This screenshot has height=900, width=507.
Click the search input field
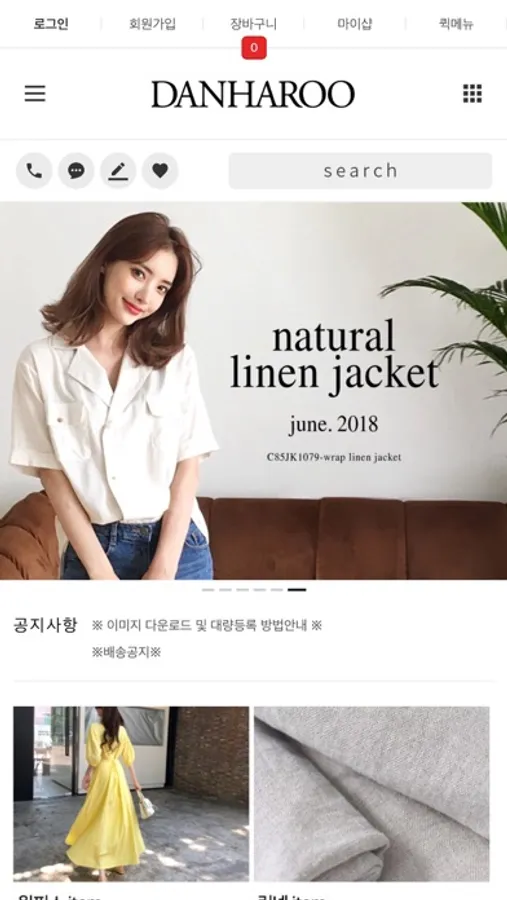pos(360,170)
